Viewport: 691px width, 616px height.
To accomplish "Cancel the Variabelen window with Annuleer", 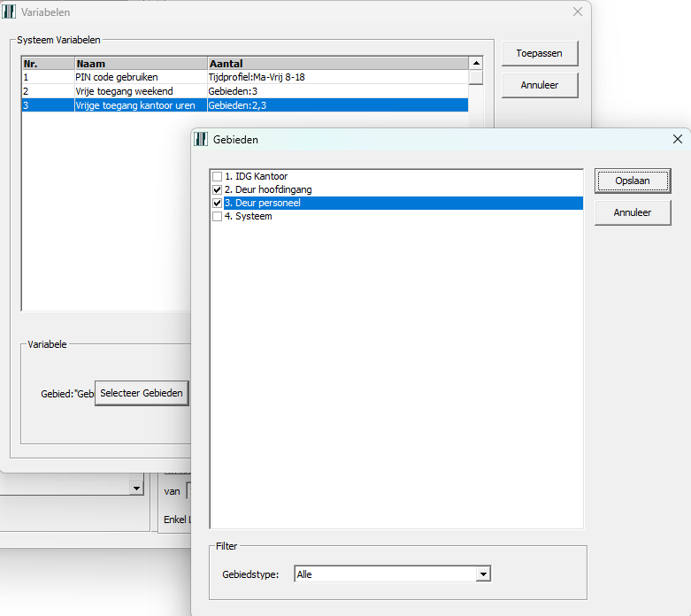I will (540, 85).
